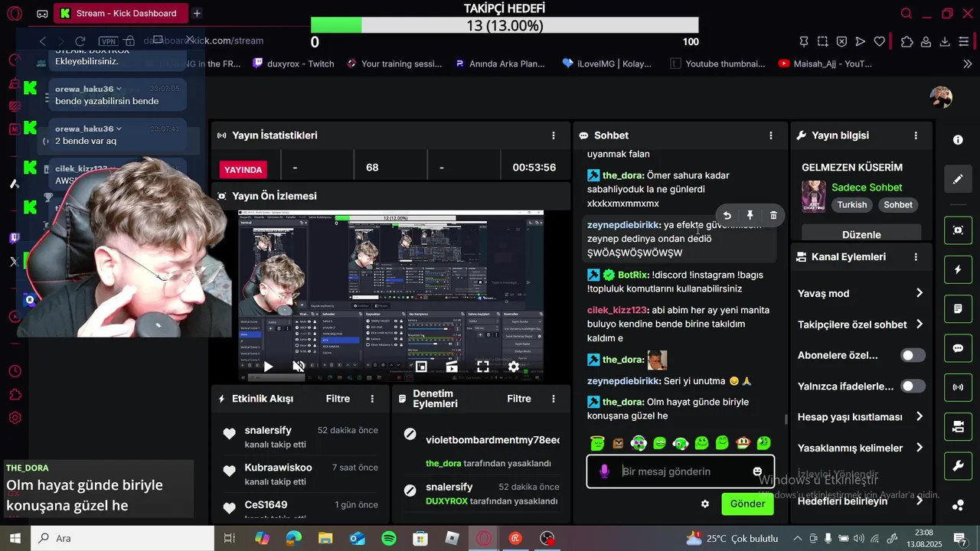The height and width of the screenshot is (551, 980).
Task: Open Your training sessi... bookmark
Action: coord(394,64)
